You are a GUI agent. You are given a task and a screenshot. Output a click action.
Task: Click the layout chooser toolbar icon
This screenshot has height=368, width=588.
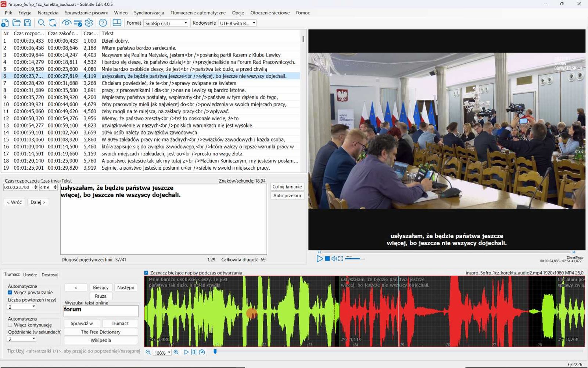pyautogui.click(x=117, y=23)
